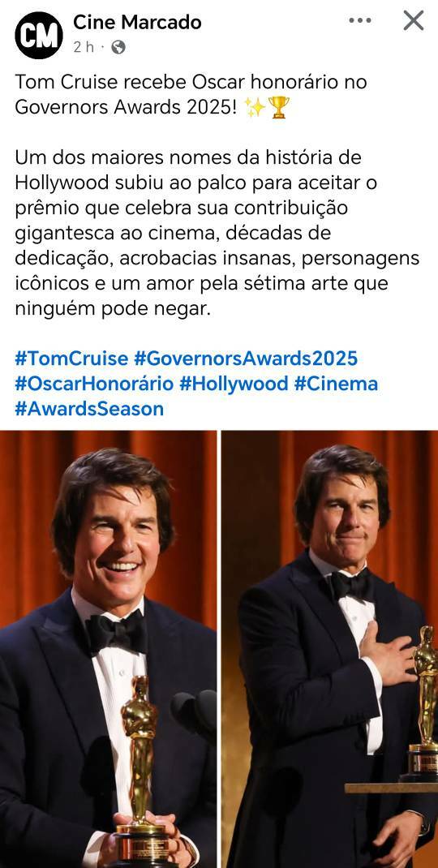Visit the Cine Marcado page name

coord(137,22)
